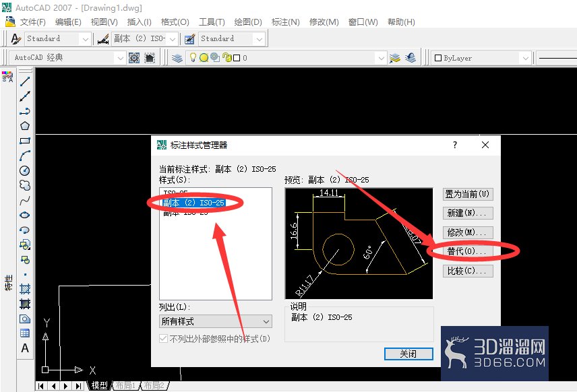Open 修改(M) menu
The image size is (577, 392).
[324, 22]
